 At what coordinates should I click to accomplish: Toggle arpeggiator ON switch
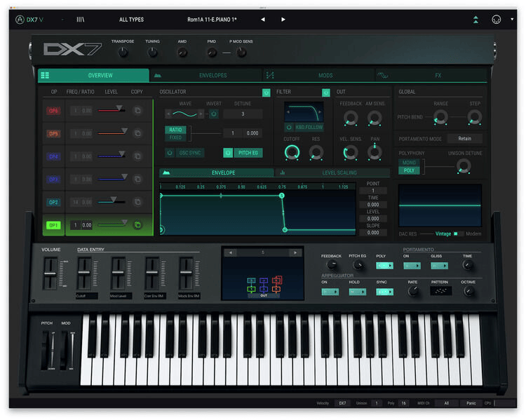click(x=330, y=292)
